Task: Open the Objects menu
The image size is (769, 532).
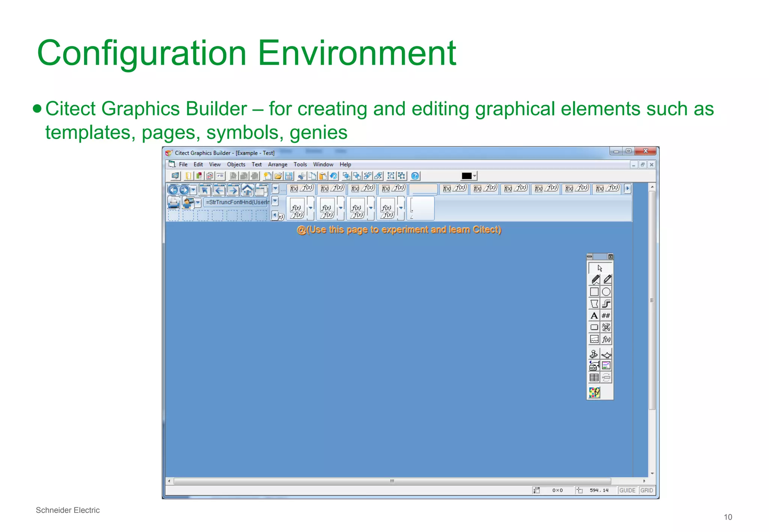Action: (x=236, y=164)
